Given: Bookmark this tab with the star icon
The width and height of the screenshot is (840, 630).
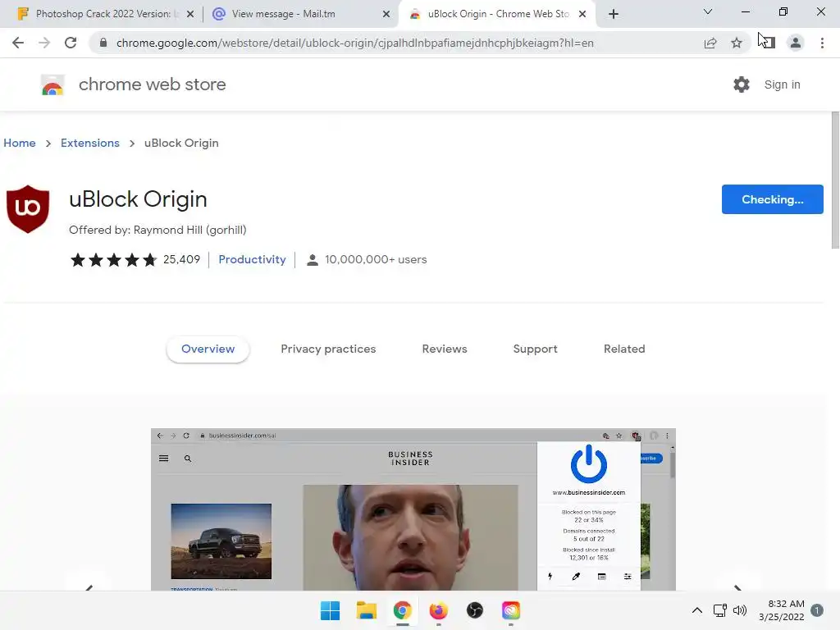Looking at the screenshot, I should (737, 43).
